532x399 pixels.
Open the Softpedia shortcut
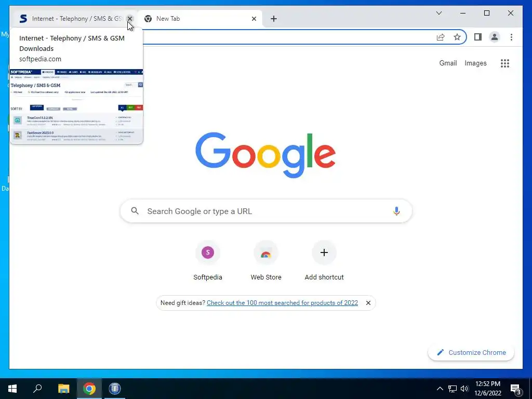pyautogui.click(x=208, y=261)
